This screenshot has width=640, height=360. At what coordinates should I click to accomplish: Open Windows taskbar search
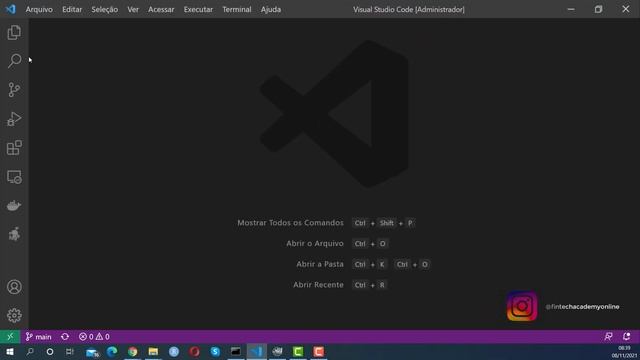[x=30, y=351]
